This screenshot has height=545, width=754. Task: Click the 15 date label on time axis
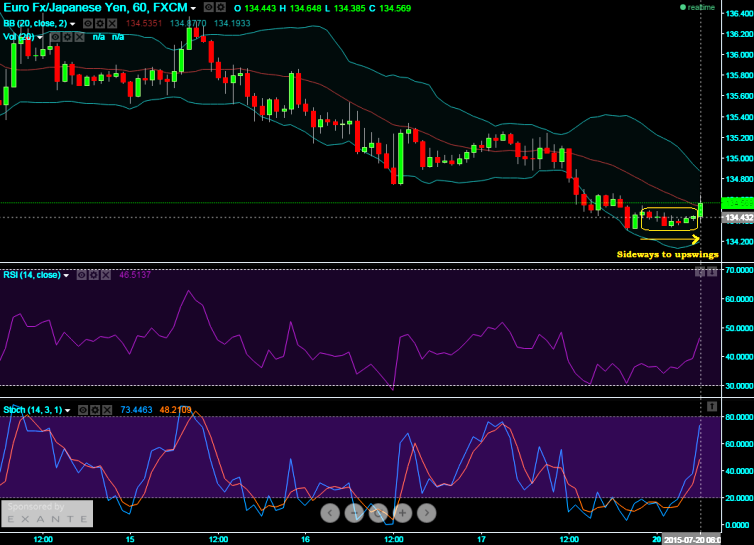(130, 539)
